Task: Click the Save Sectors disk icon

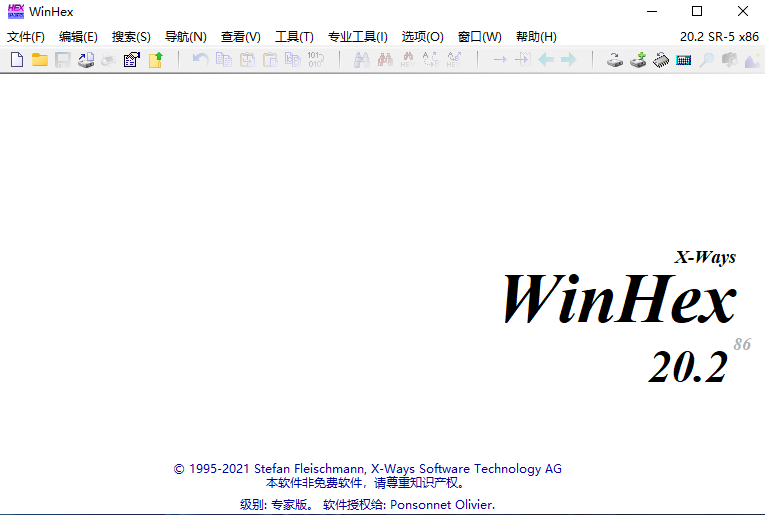Action: [x=86, y=59]
